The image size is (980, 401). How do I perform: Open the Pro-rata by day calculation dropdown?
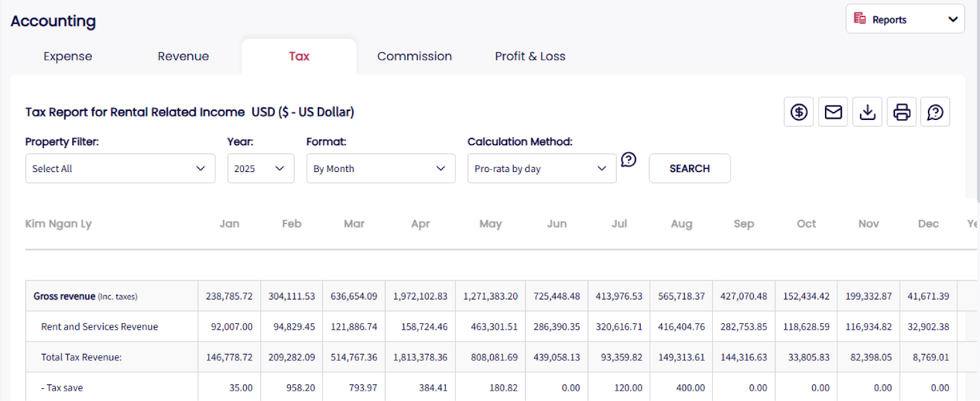pos(541,168)
